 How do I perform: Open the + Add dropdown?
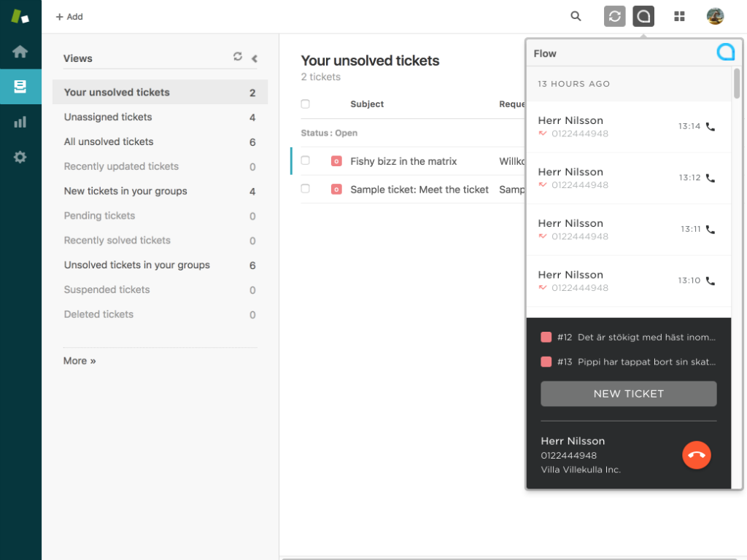pyautogui.click(x=69, y=17)
